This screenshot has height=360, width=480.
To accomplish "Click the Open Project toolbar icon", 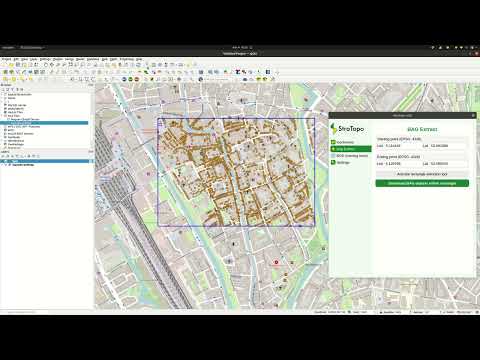I will [x=11, y=65].
